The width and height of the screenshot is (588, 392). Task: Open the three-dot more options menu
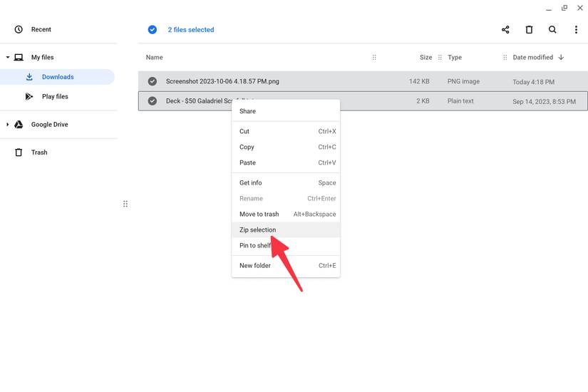point(576,30)
